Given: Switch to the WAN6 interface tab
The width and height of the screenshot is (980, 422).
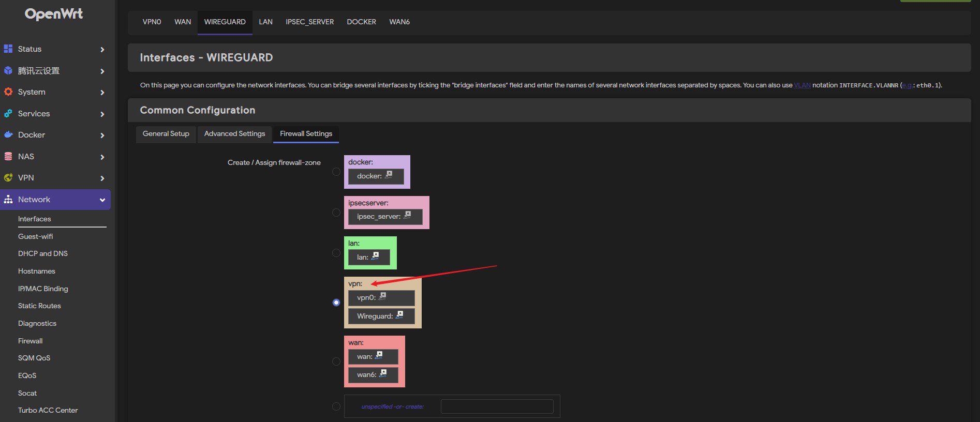Looking at the screenshot, I should (399, 22).
